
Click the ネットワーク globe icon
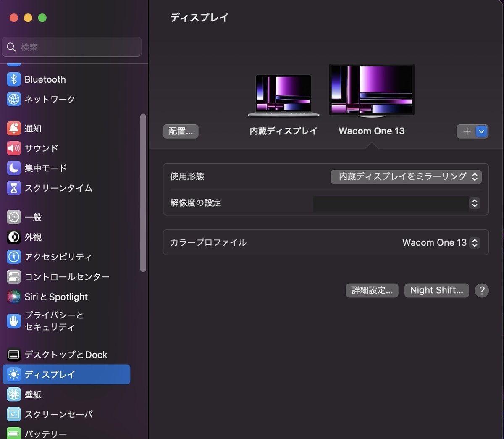click(x=14, y=99)
